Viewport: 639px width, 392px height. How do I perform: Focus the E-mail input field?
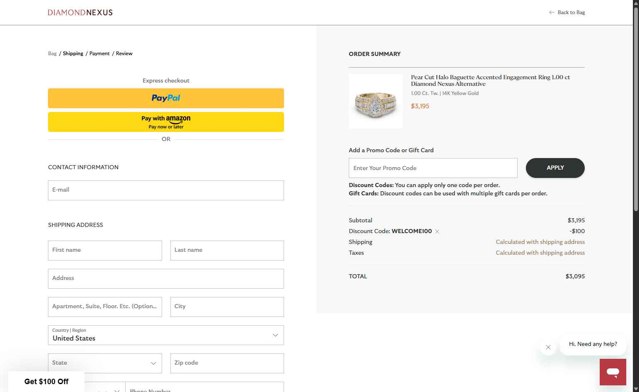[x=166, y=190]
